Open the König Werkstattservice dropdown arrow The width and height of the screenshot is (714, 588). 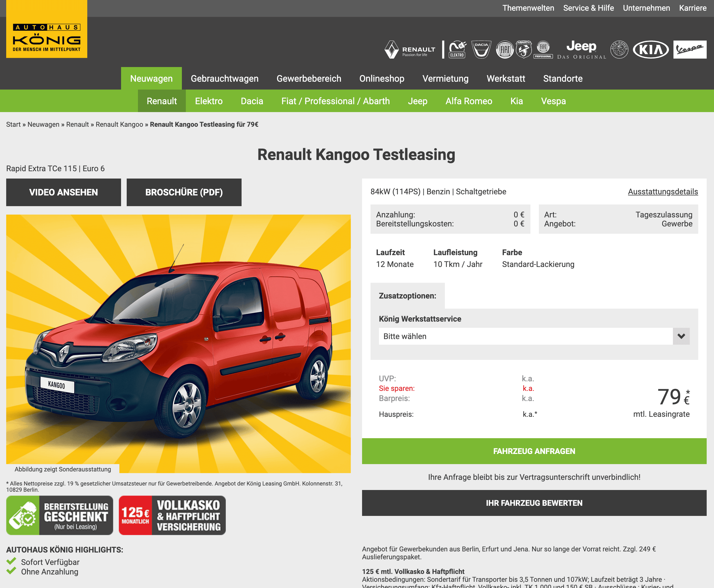[681, 336]
